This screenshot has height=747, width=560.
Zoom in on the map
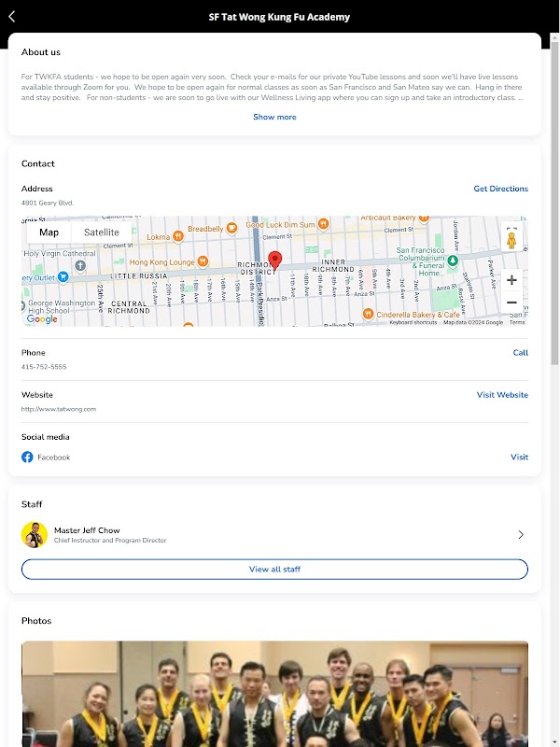coord(511,280)
